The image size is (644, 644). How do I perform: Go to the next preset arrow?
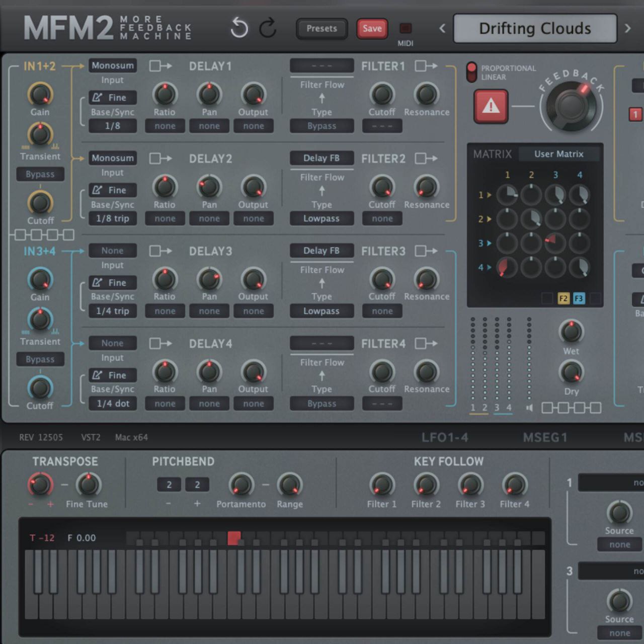(627, 28)
